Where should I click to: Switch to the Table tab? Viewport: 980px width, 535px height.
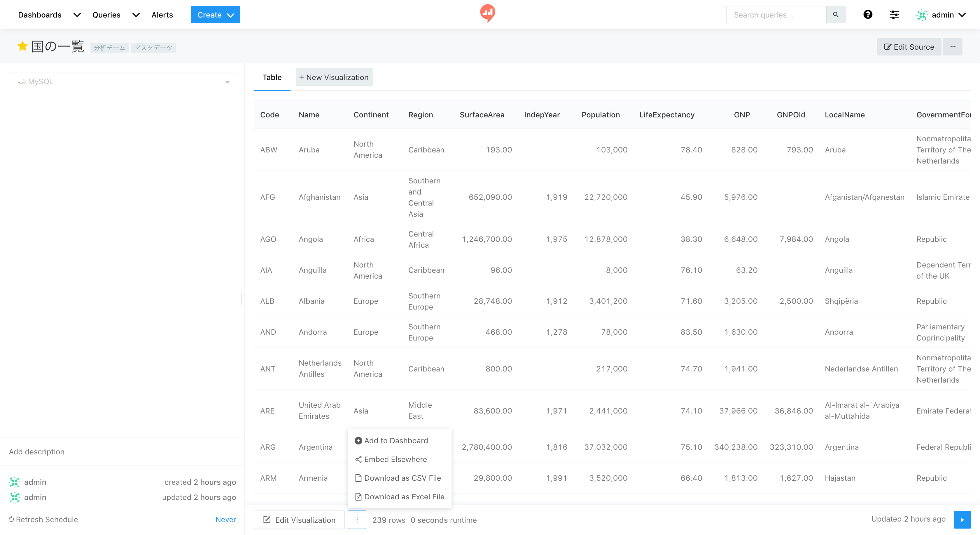click(272, 77)
